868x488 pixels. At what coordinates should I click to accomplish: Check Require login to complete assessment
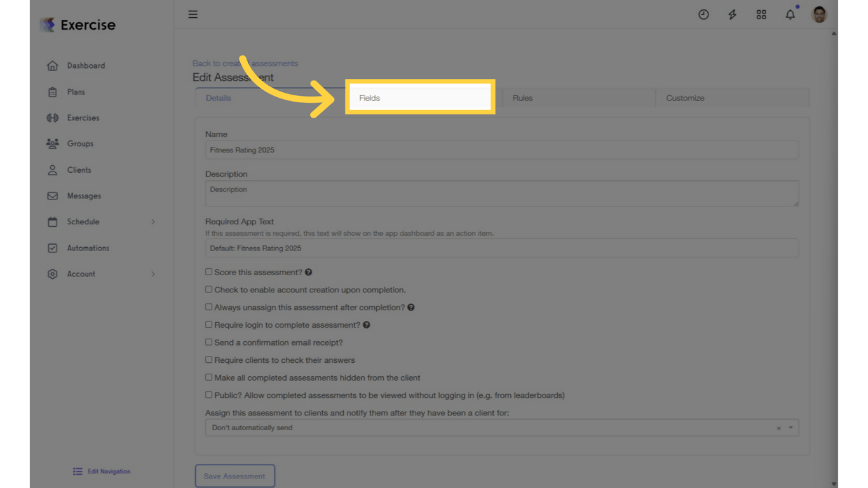point(208,324)
